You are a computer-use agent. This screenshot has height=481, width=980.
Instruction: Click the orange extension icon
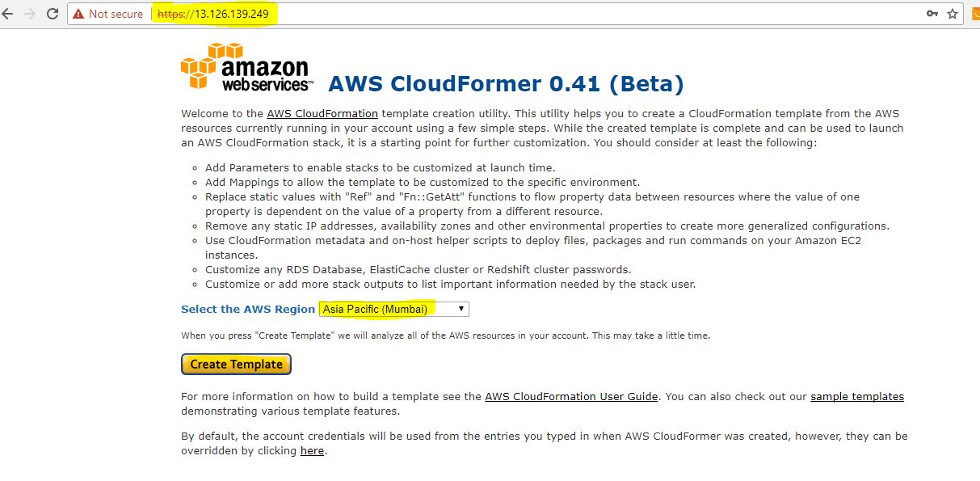[974, 14]
